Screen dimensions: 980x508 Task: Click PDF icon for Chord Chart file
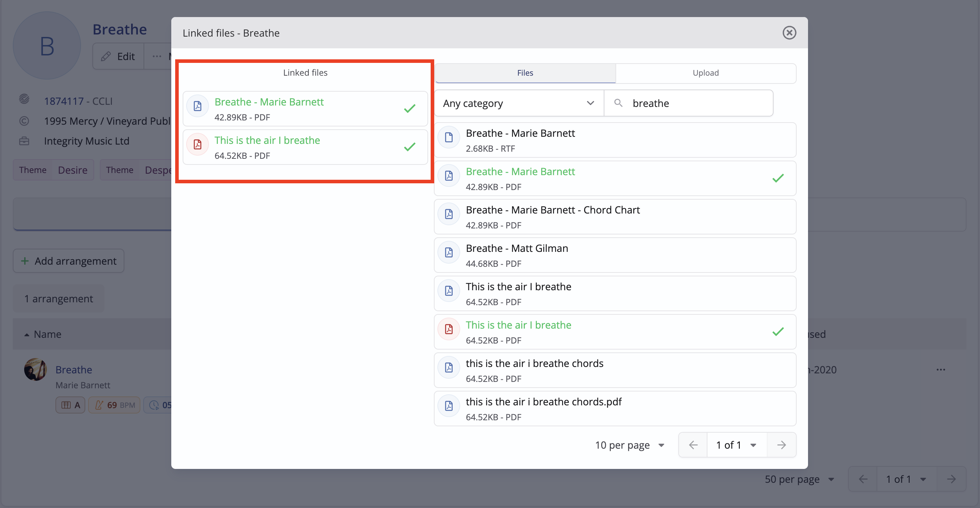click(x=449, y=214)
